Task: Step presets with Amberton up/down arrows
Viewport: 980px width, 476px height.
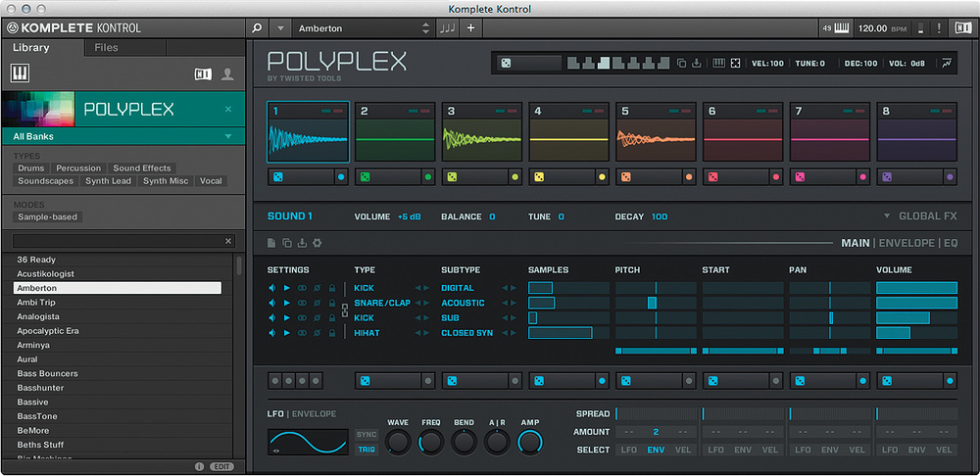Action: (x=426, y=28)
